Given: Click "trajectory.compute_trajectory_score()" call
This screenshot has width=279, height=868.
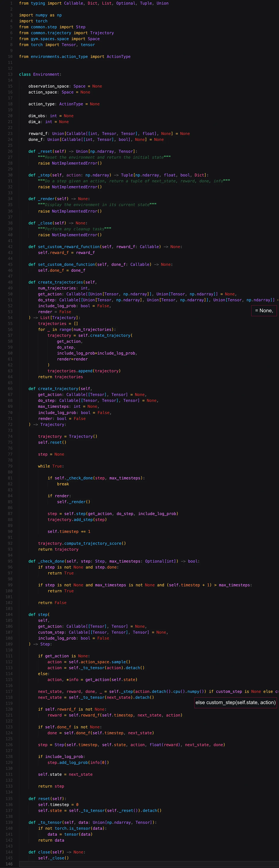Looking at the screenshot, I should tap(82, 544).
